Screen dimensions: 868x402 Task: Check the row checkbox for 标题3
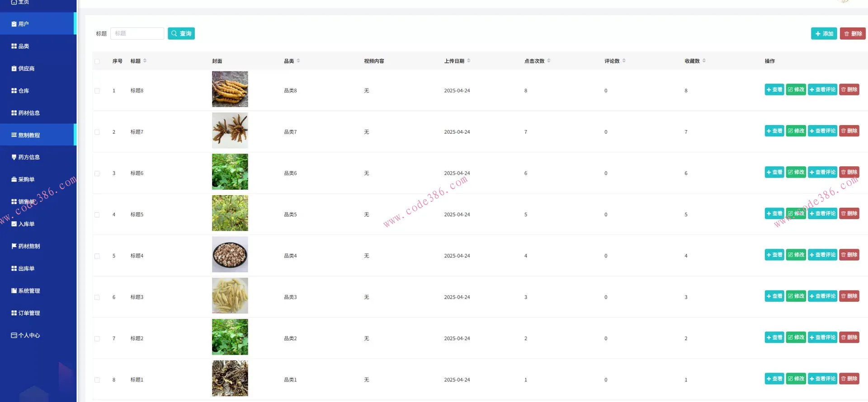click(97, 298)
